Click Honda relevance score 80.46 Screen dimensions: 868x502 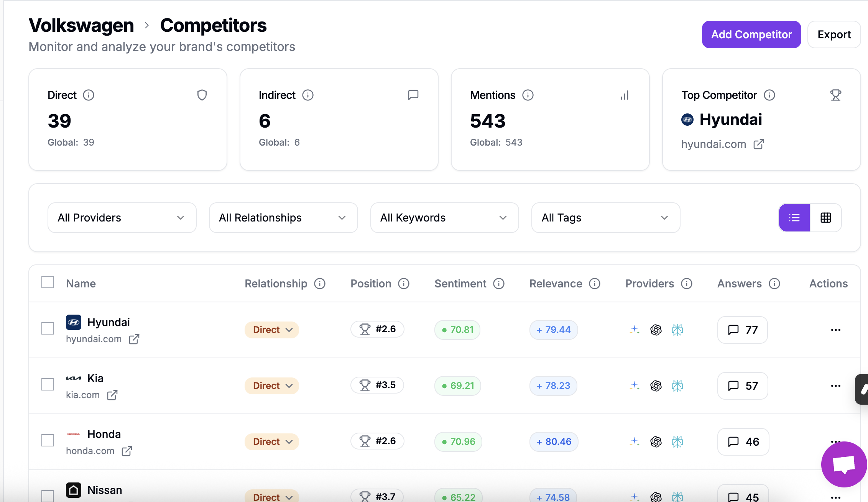point(554,442)
